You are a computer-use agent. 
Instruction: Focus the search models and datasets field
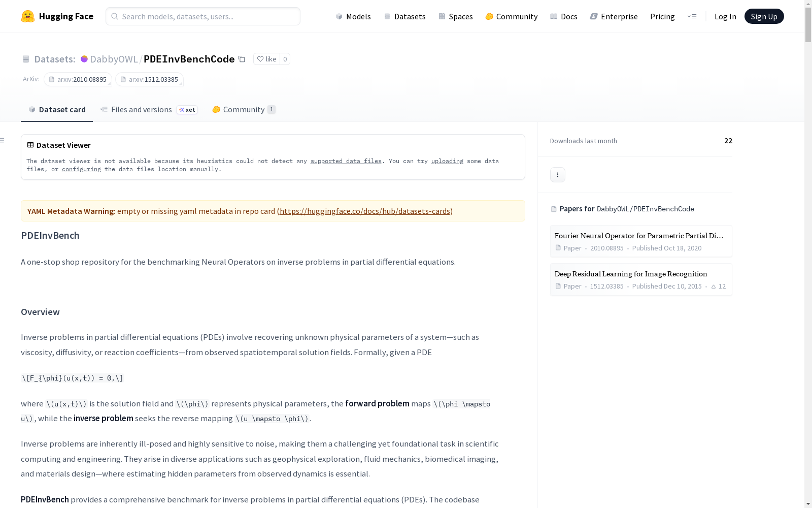coord(203,16)
